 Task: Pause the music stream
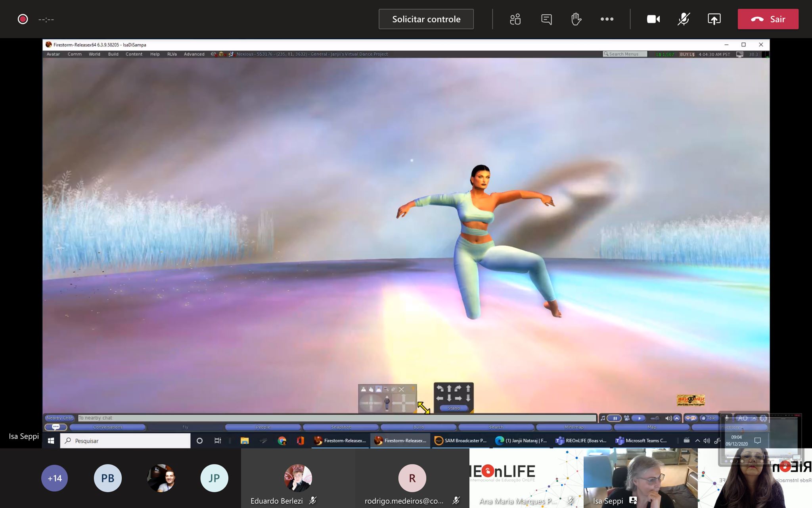[615, 418]
